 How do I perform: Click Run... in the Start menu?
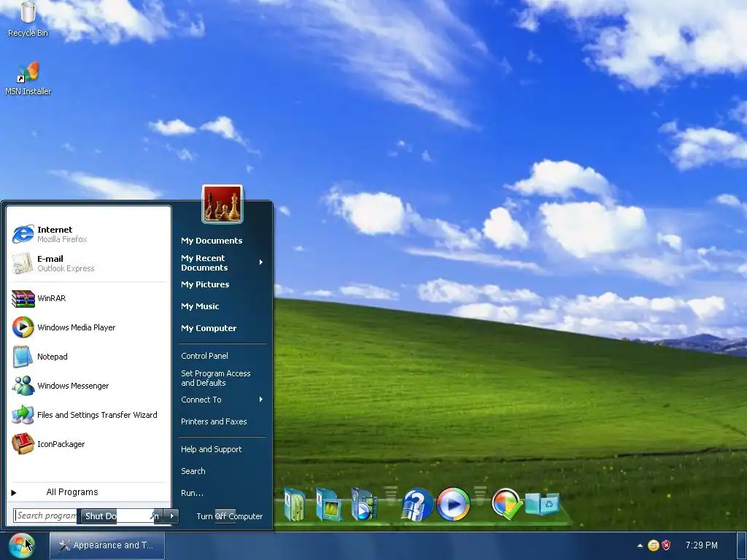coord(192,493)
